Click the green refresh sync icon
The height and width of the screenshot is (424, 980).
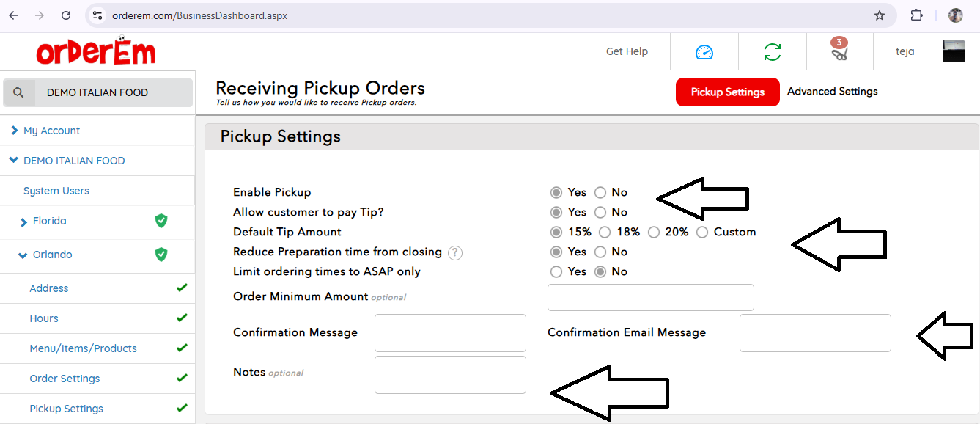(772, 52)
